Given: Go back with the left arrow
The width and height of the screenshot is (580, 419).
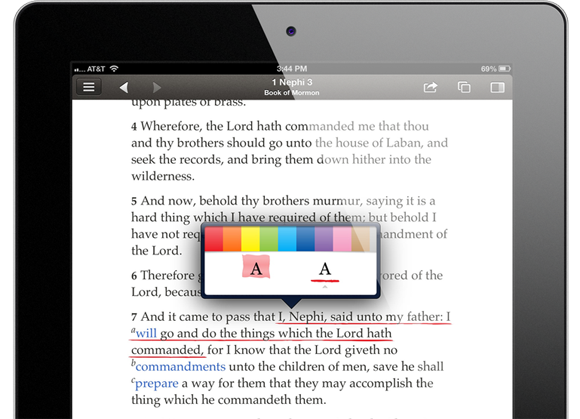Looking at the screenshot, I should 124,88.
